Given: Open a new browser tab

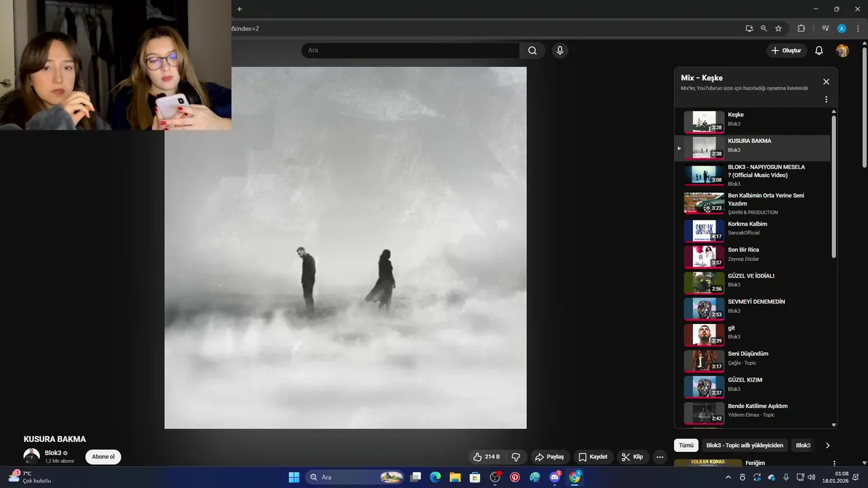Looking at the screenshot, I should (239, 9).
